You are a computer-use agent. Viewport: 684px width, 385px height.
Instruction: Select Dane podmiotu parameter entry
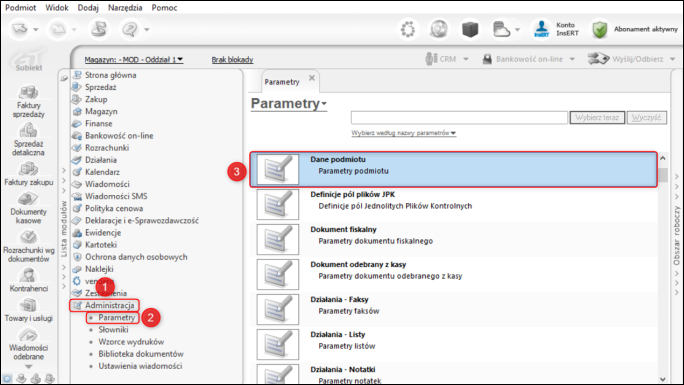pos(453,170)
